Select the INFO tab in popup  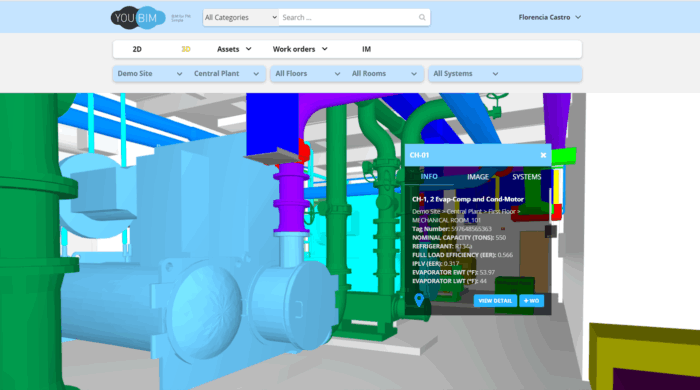[x=429, y=177]
